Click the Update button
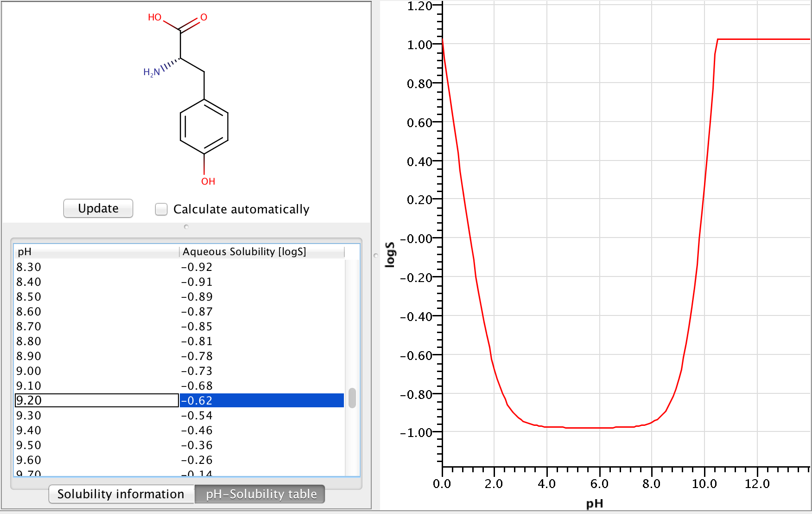 tap(98, 208)
